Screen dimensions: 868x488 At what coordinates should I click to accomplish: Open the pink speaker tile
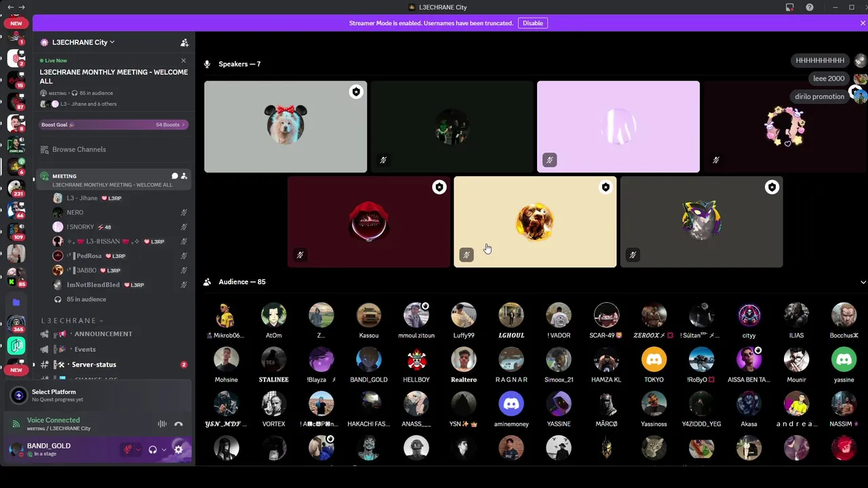click(618, 127)
